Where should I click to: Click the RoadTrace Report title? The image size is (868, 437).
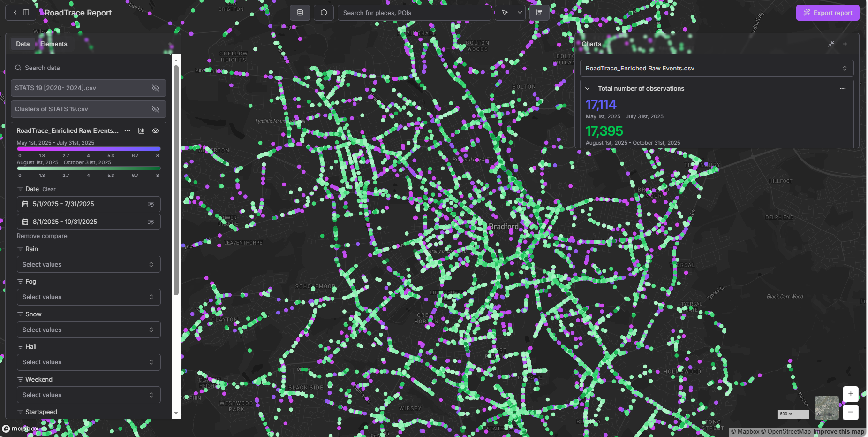point(78,13)
